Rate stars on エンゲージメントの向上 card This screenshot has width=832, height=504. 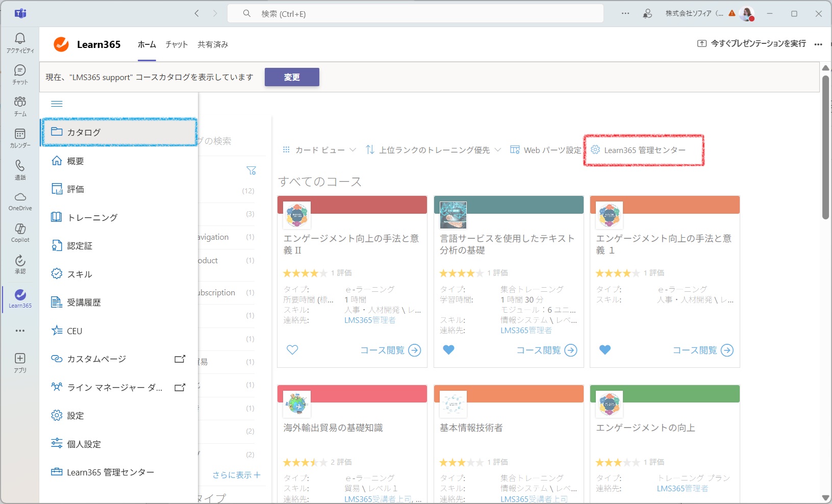(618, 462)
